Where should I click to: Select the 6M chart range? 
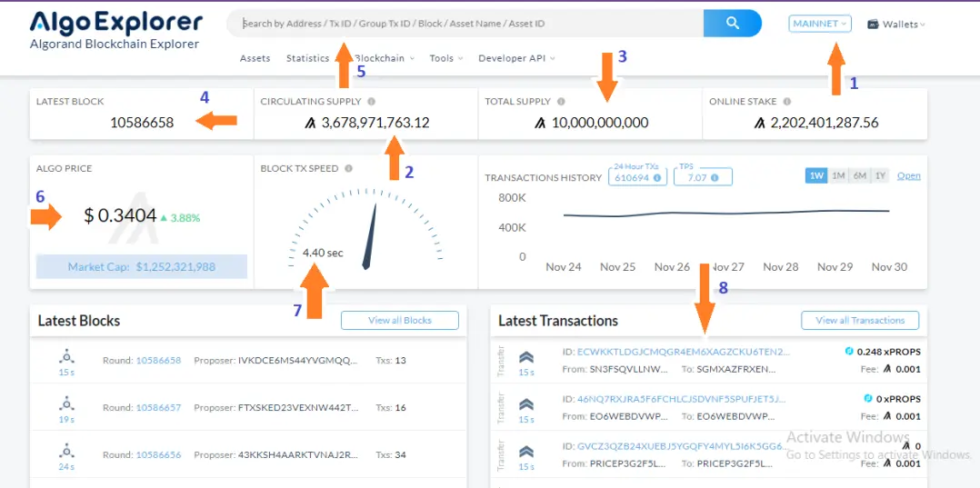tap(859, 175)
